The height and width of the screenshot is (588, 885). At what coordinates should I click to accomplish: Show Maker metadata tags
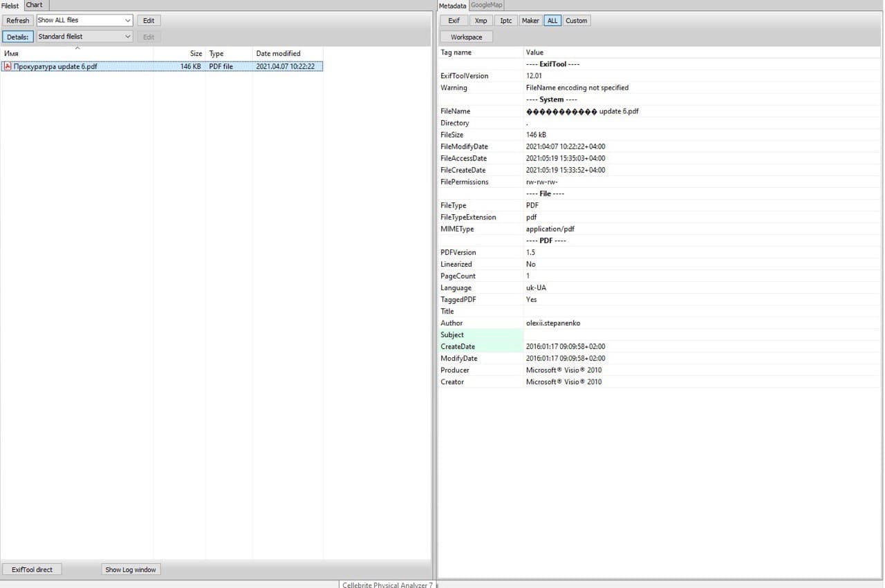click(x=530, y=21)
